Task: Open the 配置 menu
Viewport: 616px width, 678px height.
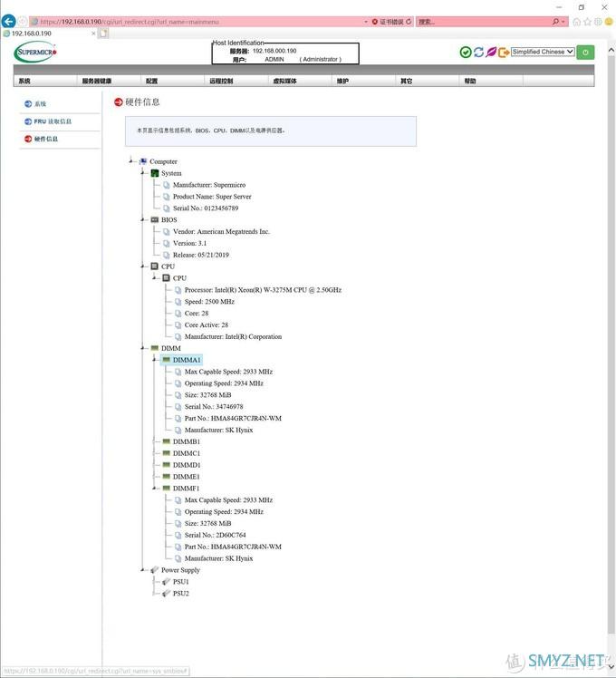Action: 151,81
